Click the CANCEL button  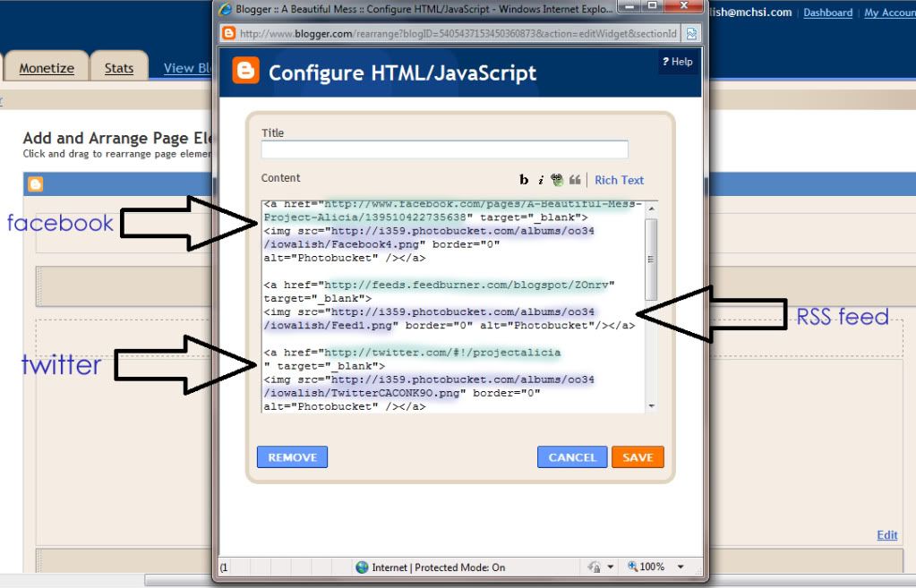coord(572,457)
